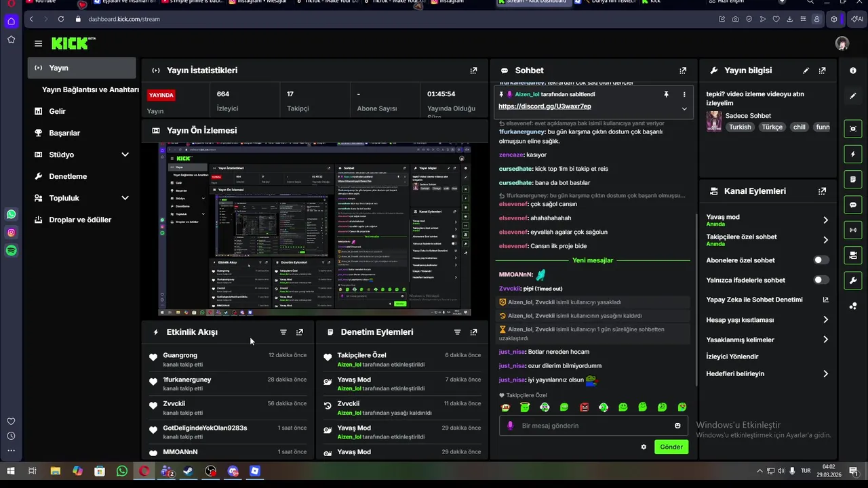Click the Turkish tag chip
The image size is (868, 488).
[740, 127]
